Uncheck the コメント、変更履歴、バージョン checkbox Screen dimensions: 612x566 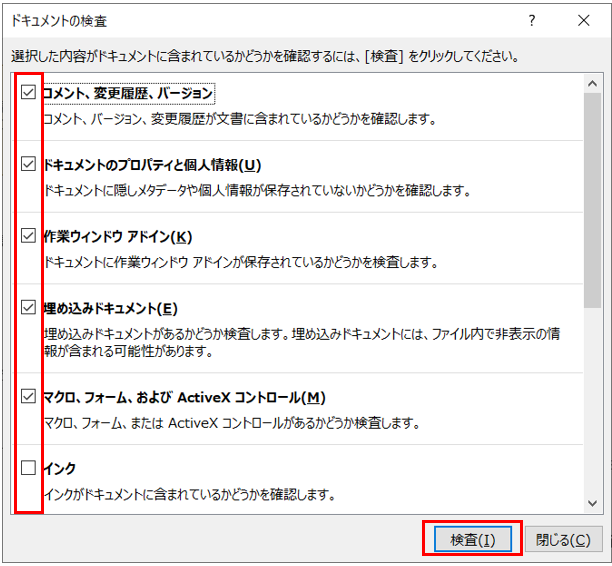coord(28,93)
